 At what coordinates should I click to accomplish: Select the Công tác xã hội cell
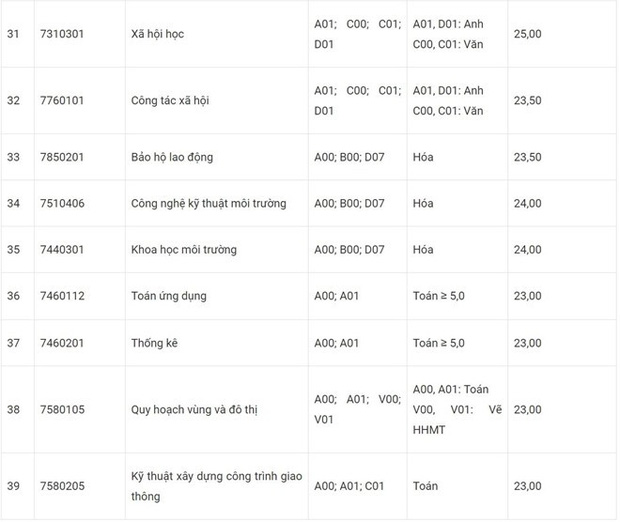[x=170, y=101]
